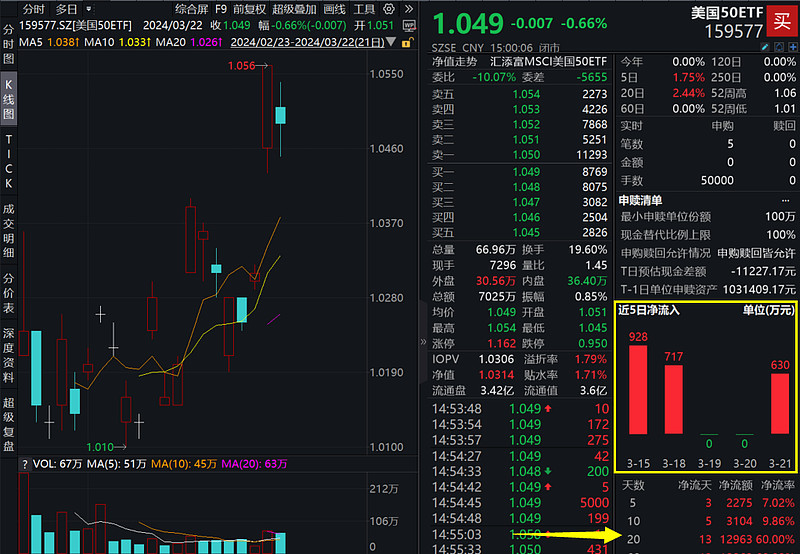800x554 pixels.
Task: Click the blue pencil note icon
Action: click(765, 47)
